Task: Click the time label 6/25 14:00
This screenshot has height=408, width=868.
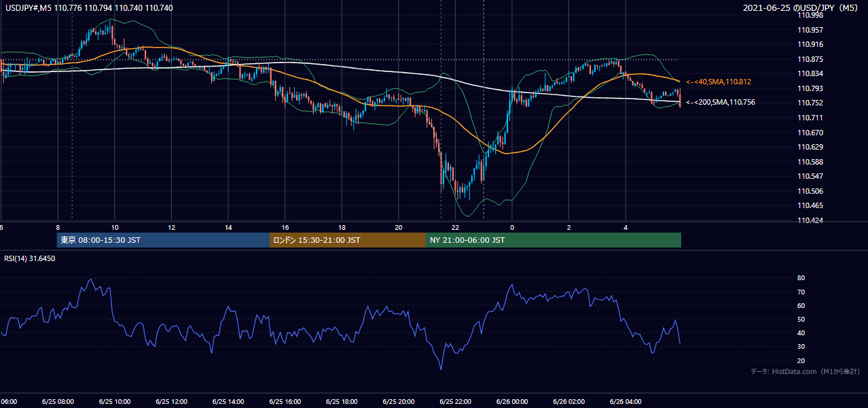Action: [228, 402]
